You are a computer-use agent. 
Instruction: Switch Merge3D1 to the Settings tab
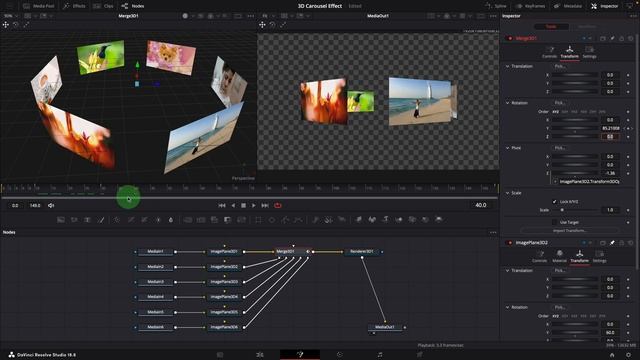click(589, 52)
